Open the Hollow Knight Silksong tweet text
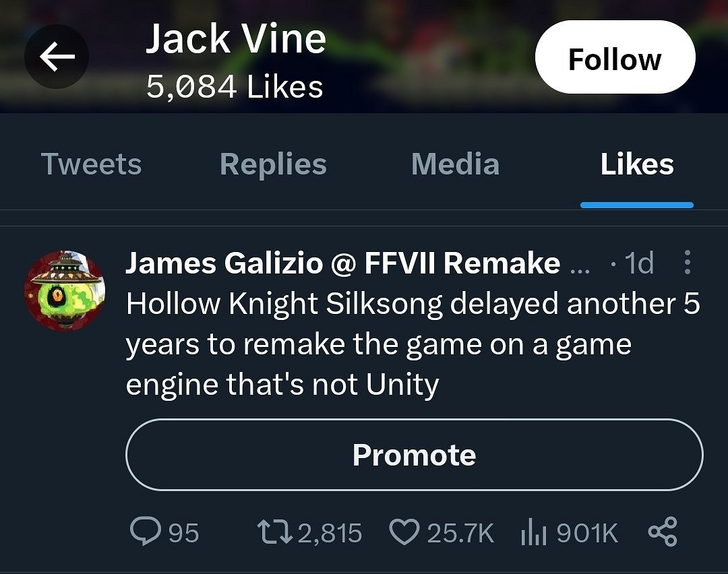 [413, 344]
